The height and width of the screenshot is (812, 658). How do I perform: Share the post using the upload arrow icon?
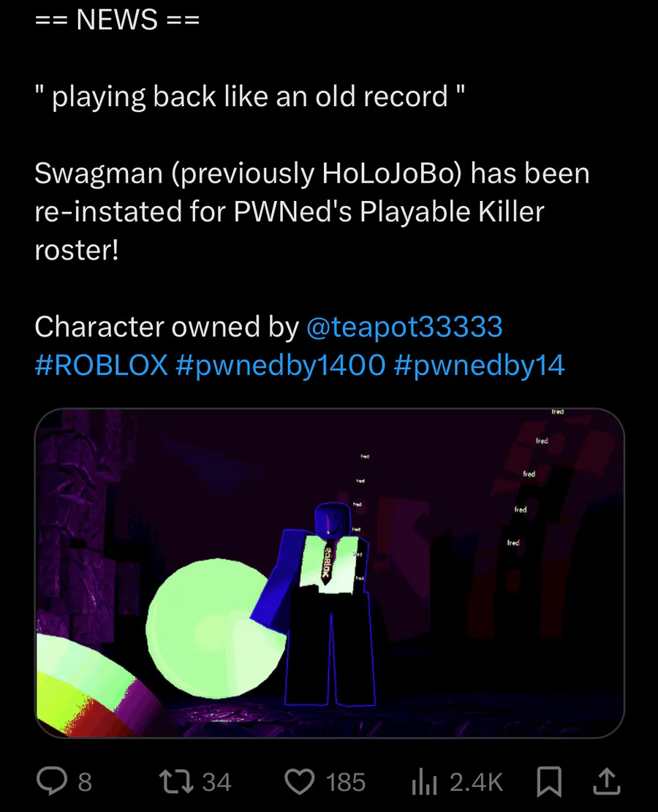(x=607, y=781)
